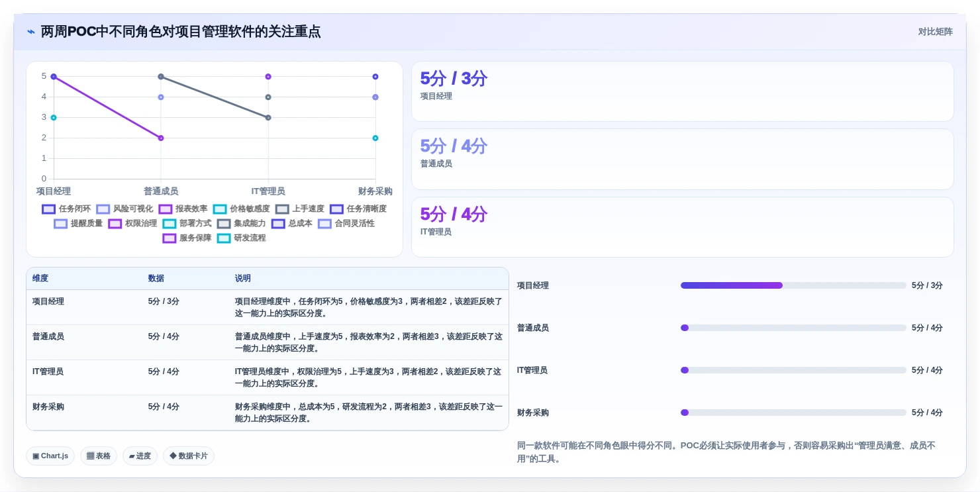Click the 服务保障 legend color box
The image size is (980, 492).
170,238
